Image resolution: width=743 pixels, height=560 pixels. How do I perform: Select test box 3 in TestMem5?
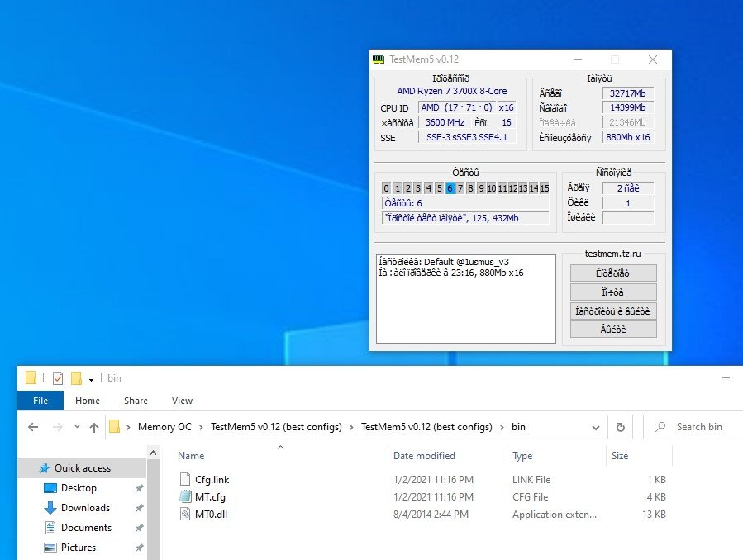tap(418, 188)
